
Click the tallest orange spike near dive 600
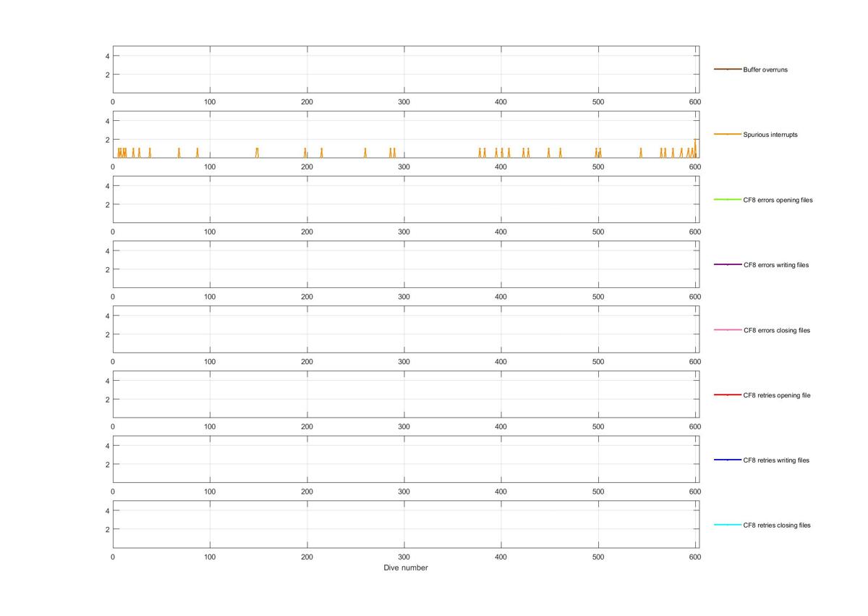696,147
